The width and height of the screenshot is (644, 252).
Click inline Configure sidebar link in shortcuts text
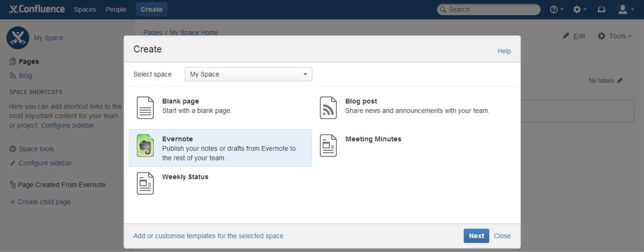(68, 125)
